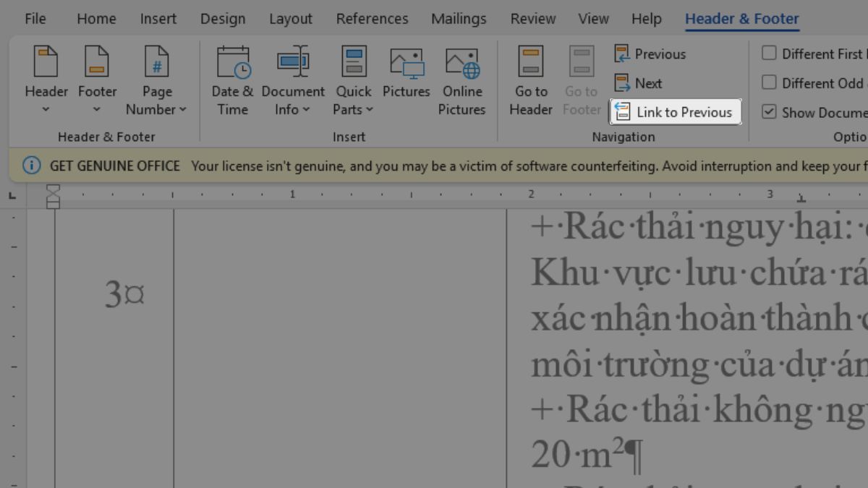Click the empty middle table cell
868x488 pixels.
click(340, 347)
